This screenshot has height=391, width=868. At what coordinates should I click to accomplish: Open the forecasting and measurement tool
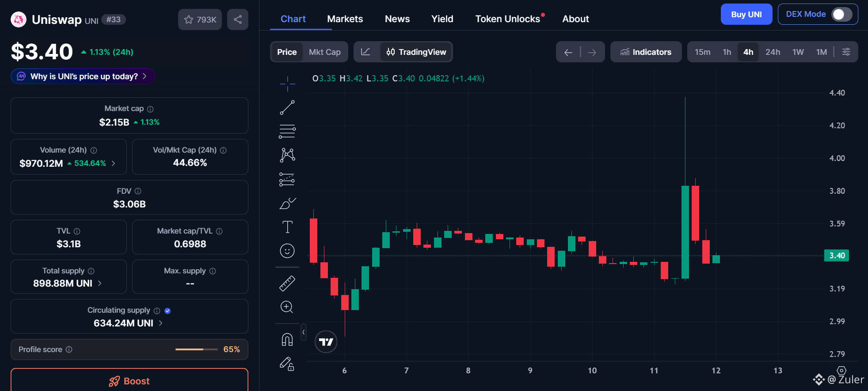[287, 179]
